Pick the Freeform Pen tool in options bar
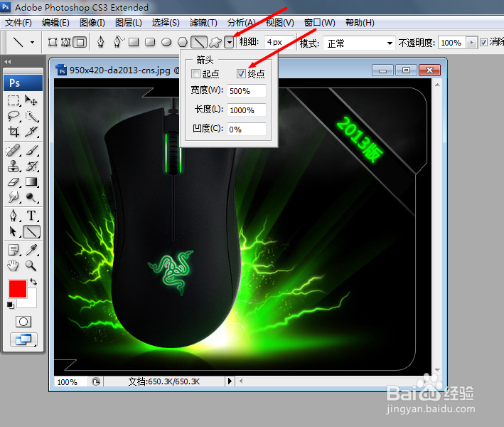 point(118,42)
